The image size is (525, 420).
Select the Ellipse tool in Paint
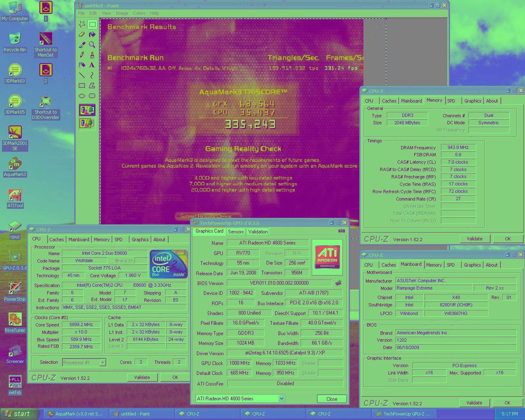coord(82,96)
